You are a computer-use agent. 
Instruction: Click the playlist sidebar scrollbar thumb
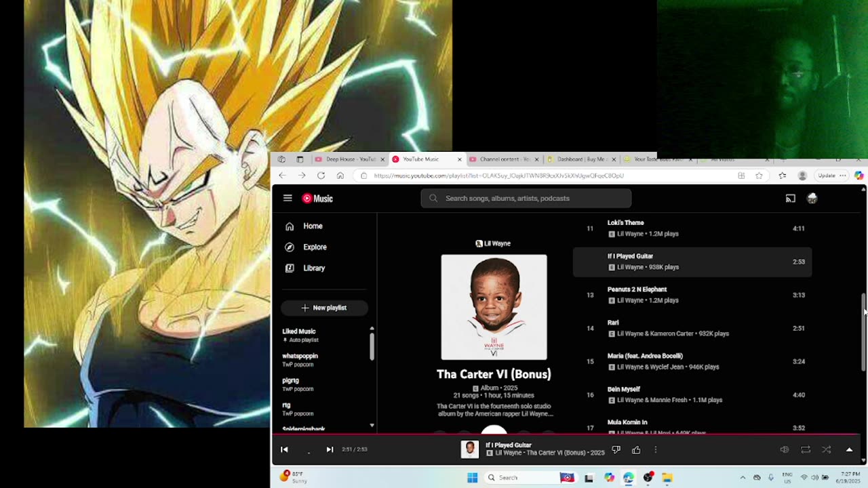tap(372, 346)
